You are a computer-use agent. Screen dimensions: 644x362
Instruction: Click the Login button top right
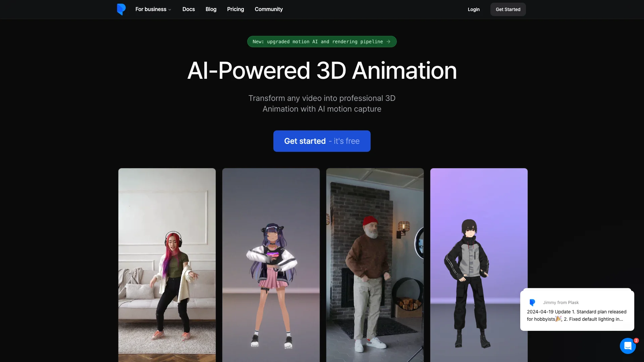tap(474, 9)
